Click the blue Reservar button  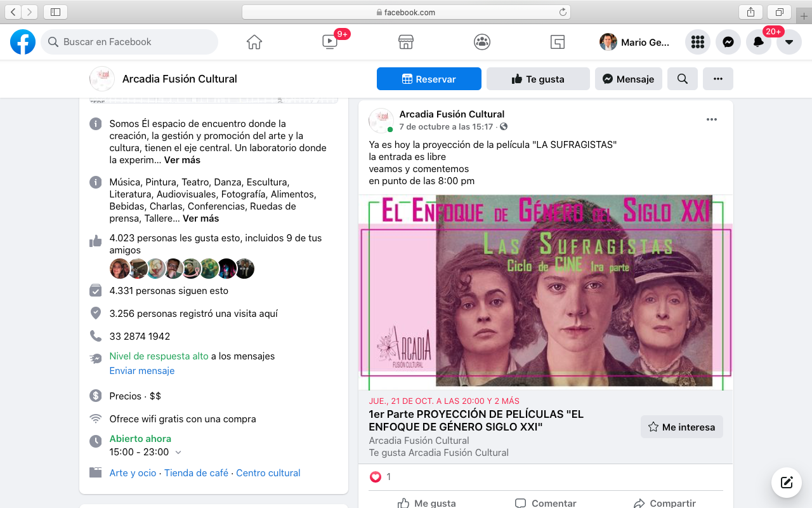coord(429,79)
